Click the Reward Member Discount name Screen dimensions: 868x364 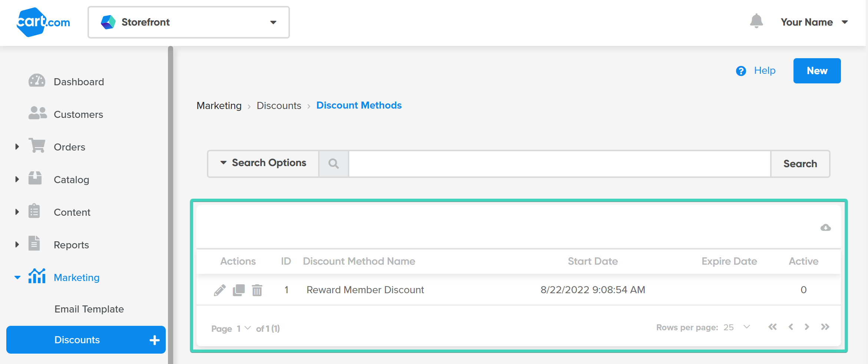365,290
